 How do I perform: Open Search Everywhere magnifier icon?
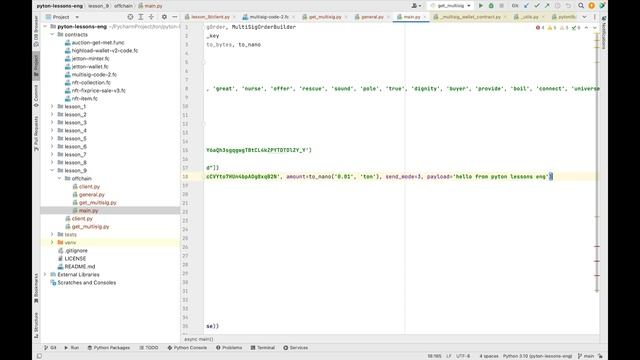(581, 6)
